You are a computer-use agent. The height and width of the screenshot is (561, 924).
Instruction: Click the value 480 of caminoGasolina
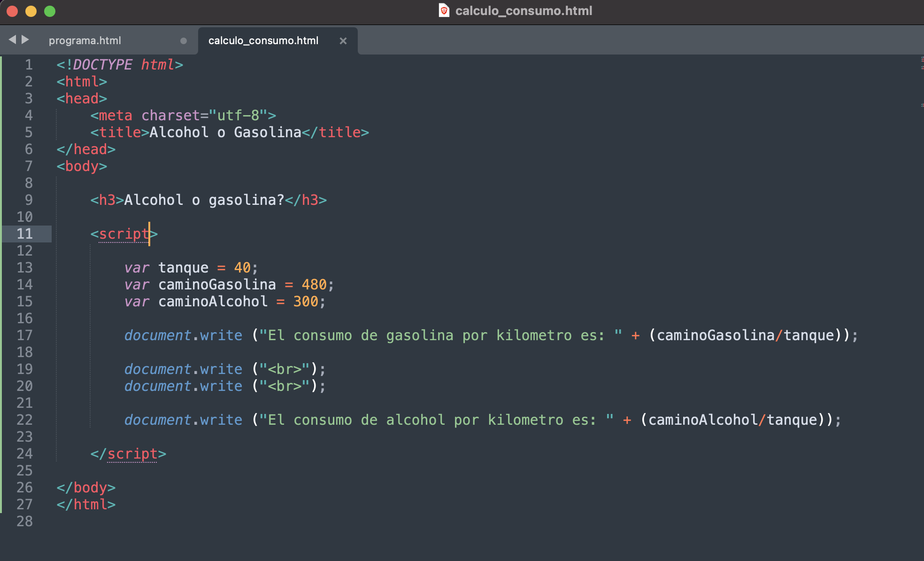tap(314, 284)
